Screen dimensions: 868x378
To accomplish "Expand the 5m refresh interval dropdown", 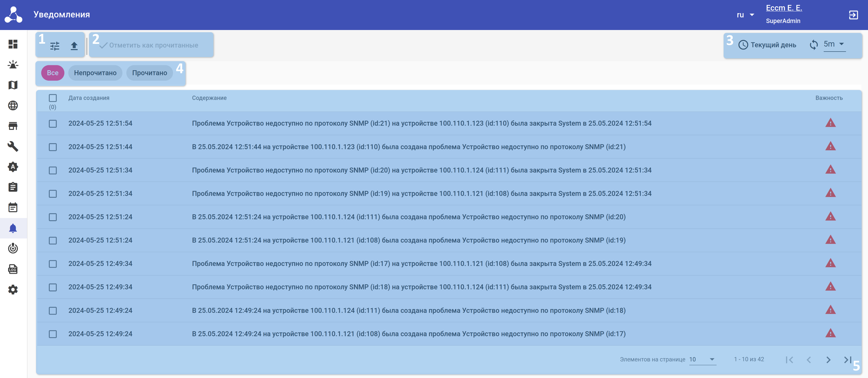I will point(834,44).
